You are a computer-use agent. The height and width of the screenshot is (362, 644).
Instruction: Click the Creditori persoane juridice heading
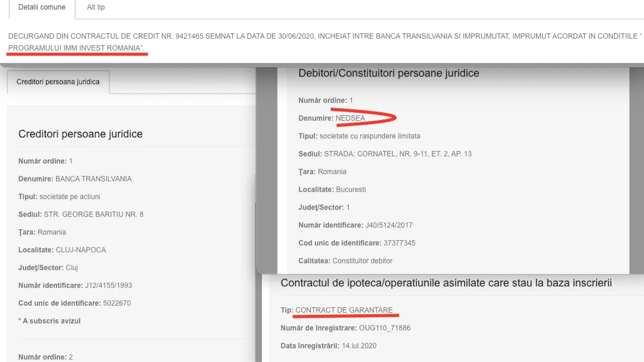pyautogui.click(x=80, y=134)
